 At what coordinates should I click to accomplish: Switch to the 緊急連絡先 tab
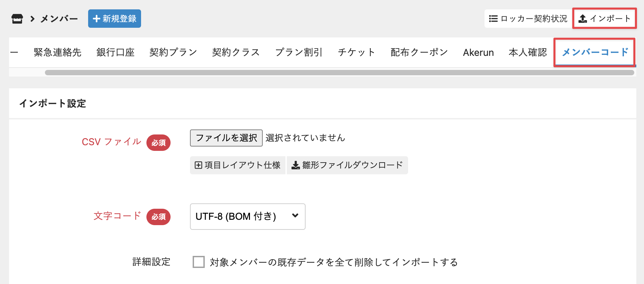coord(58,53)
